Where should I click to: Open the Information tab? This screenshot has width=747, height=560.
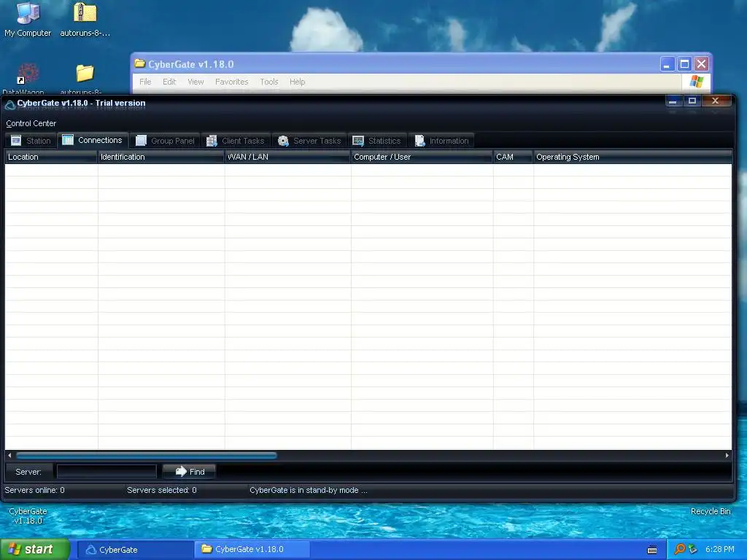pyautogui.click(x=441, y=141)
